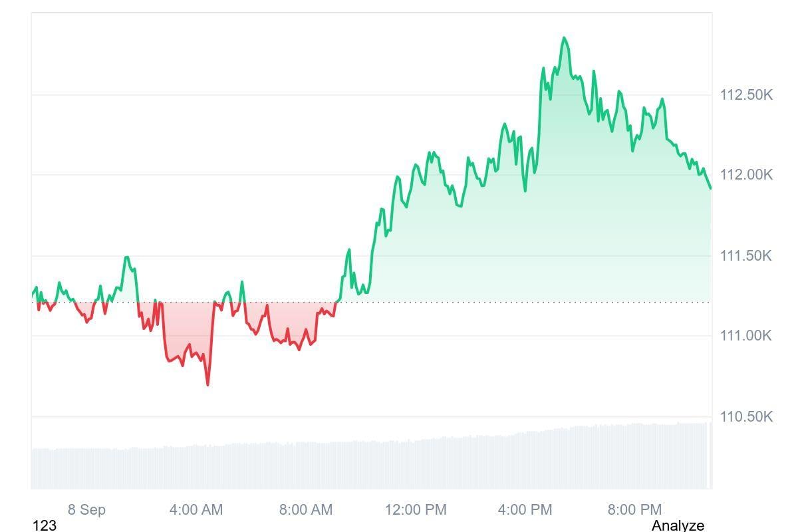This screenshot has width=798, height=532.
Task: Click the Analyze button
Action: click(x=677, y=525)
